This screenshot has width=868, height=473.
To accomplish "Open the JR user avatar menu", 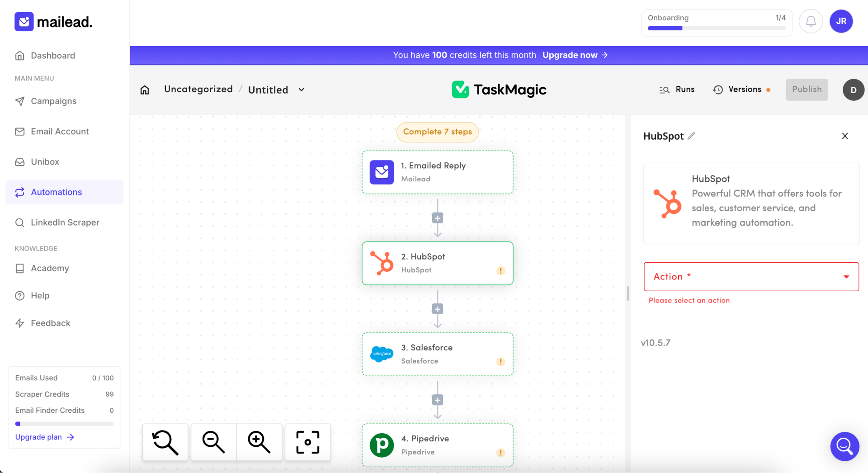I will pyautogui.click(x=841, y=21).
